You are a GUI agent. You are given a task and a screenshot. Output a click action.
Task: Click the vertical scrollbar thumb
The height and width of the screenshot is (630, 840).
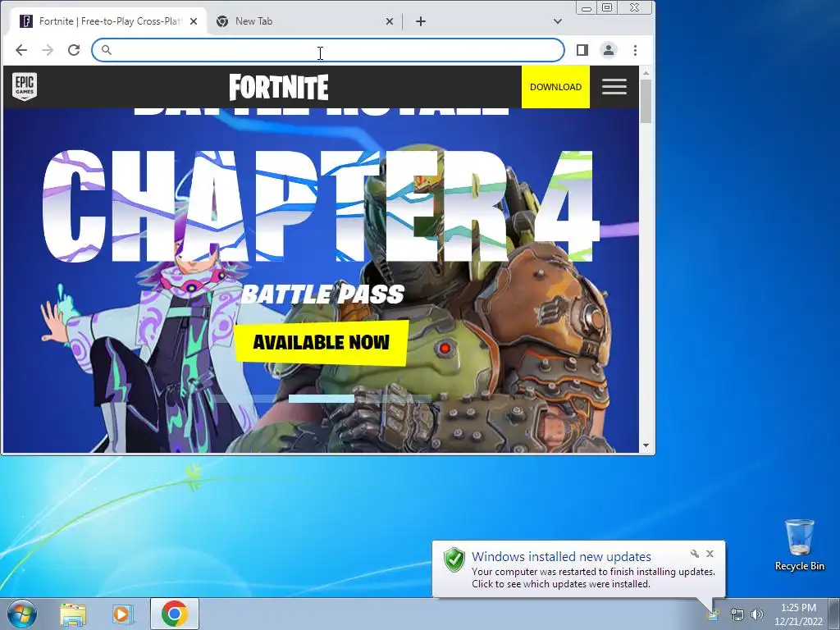pyautogui.click(x=646, y=101)
